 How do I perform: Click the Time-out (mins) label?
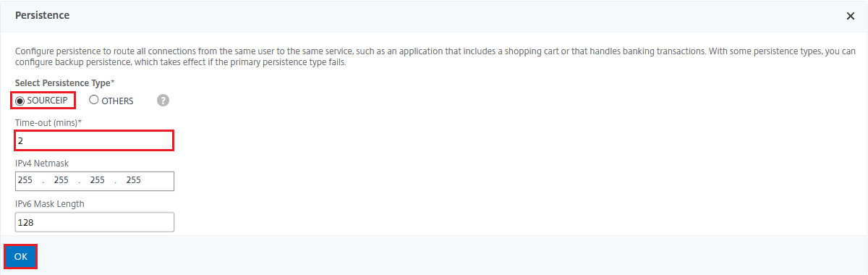[x=48, y=123]
